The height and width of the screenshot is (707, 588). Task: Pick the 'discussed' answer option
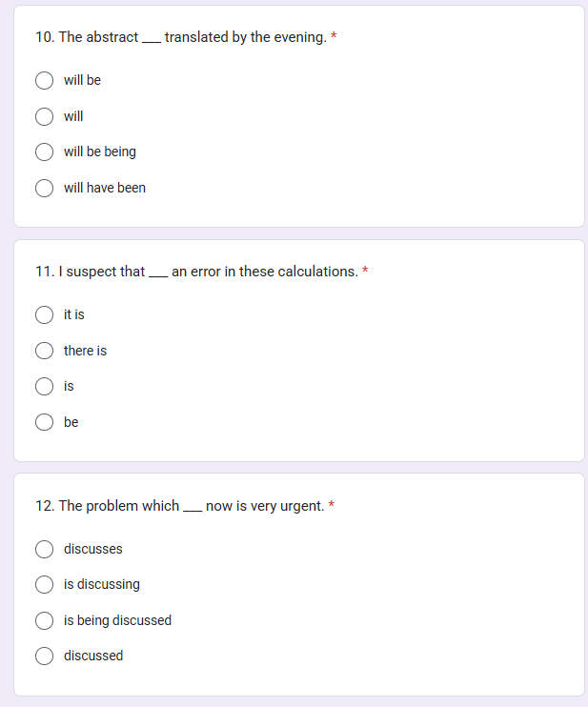coord(44,656)
